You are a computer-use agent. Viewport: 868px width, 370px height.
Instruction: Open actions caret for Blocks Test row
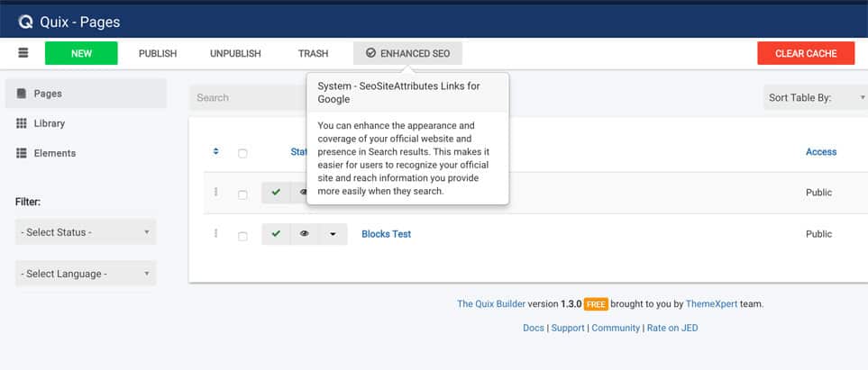(x=333, y=234)
